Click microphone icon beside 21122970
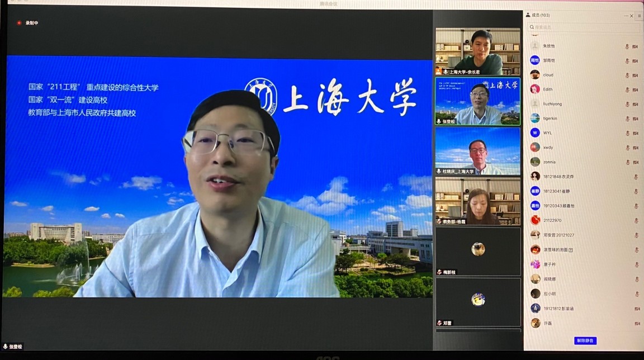Screen dimensions: 644x360 coord(636,221)
